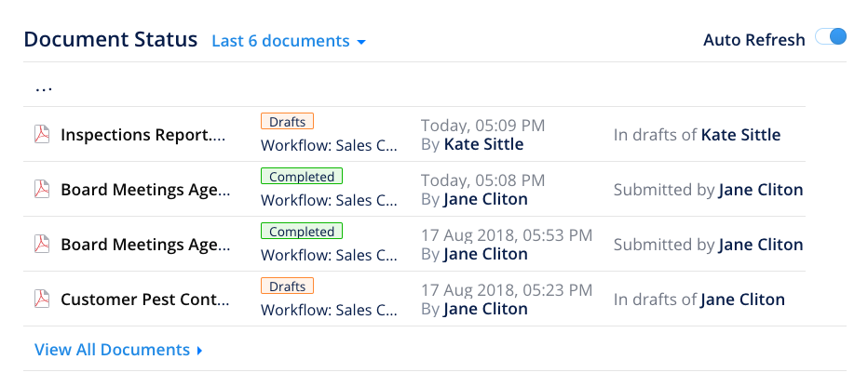Click Completed badge on today's Board Meetings row
868x373 pixels.
(302, 176)
